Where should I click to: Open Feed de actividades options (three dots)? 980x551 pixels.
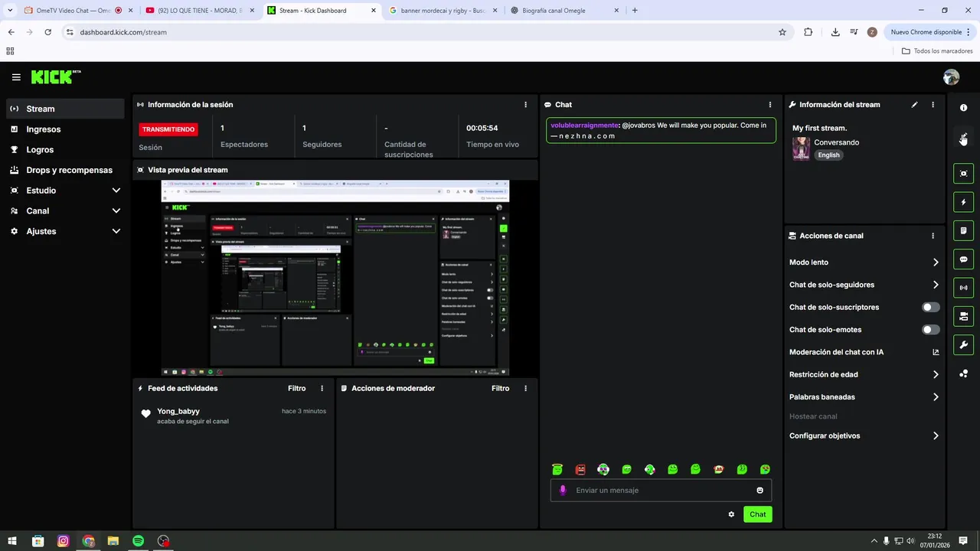click(x=322, y=389)
